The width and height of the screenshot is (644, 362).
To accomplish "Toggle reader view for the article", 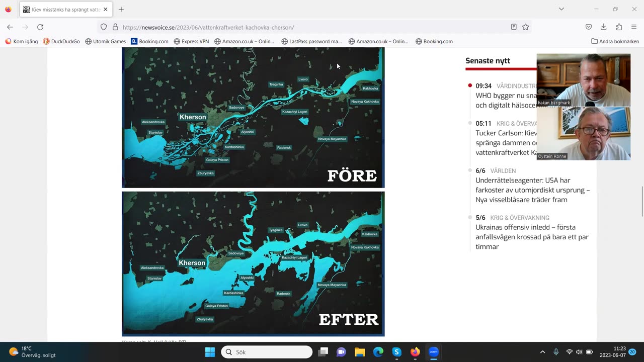I will [514, 27].
